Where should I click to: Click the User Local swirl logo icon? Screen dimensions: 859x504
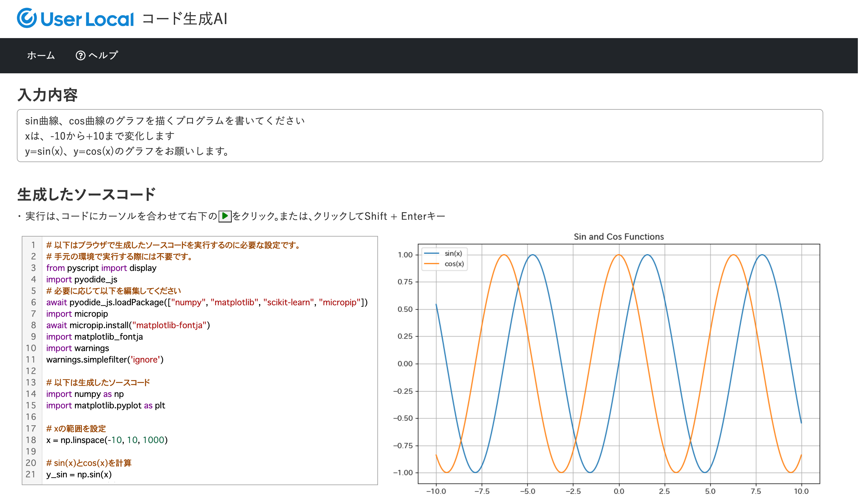click(x=27, y=18)
